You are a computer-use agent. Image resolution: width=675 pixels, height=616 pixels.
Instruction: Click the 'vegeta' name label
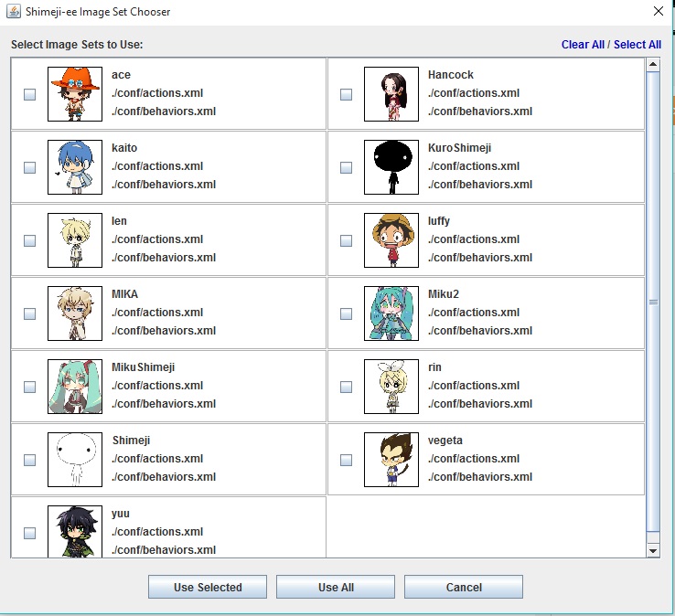click(445, 441)
